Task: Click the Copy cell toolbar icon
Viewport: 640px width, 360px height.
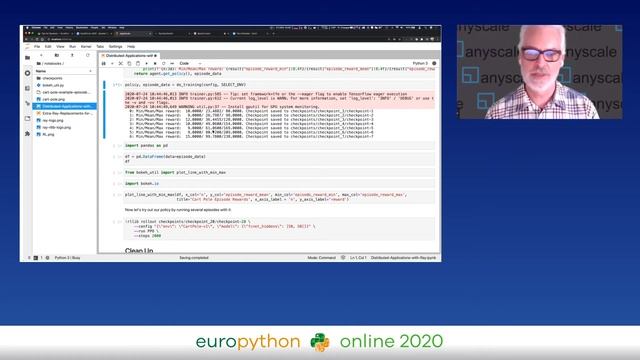Action: coord(129,64)
